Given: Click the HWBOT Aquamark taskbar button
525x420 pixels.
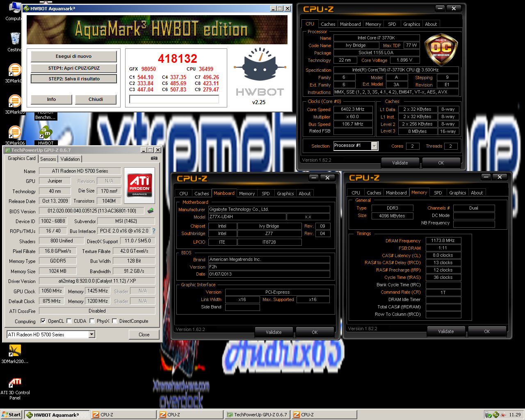Looking at the screenshot, I should click(x=57, y=415).
